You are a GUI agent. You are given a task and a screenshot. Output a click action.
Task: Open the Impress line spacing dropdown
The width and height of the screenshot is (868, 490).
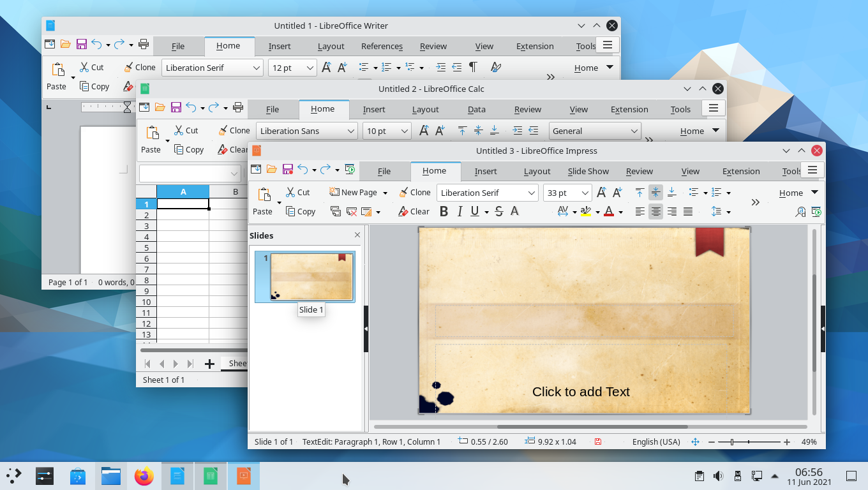(728, 212)
